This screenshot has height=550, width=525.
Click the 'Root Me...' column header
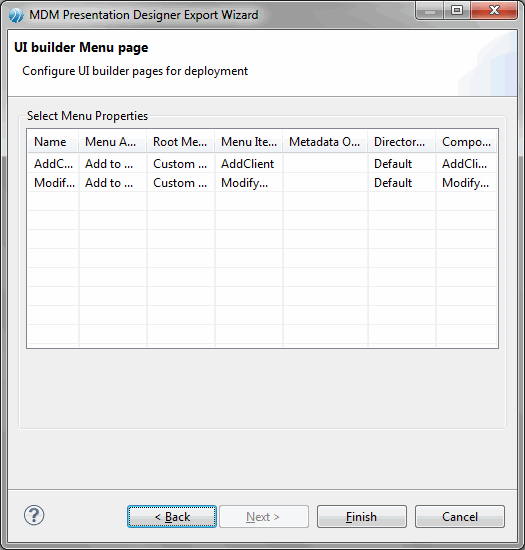pos(181,142)
